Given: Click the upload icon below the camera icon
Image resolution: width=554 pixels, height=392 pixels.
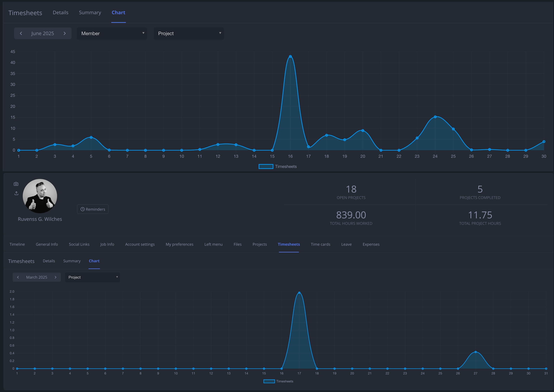Looking at the screenshot, I should click(x=16, y=193).
